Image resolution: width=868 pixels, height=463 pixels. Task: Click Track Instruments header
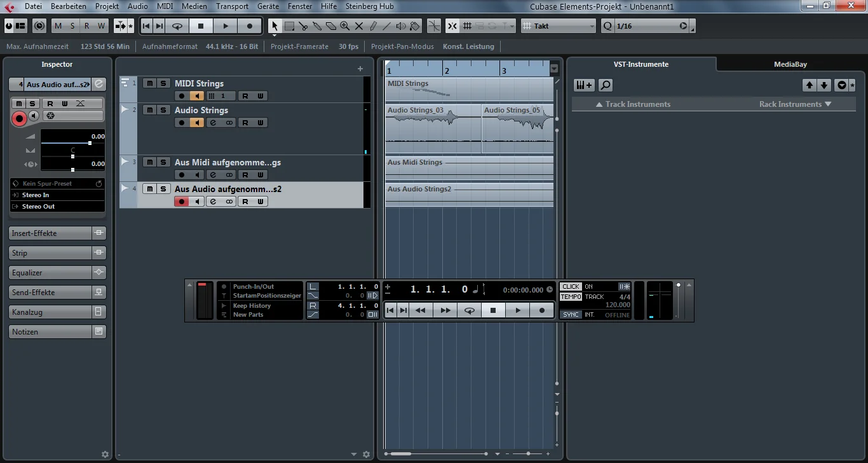[633, 104]
